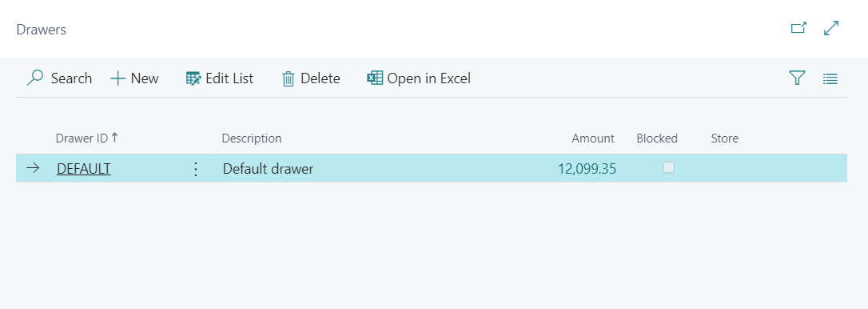868x309 pixels.
Task: Expand page to full screen arrows
Action: (x=831, y=28)
